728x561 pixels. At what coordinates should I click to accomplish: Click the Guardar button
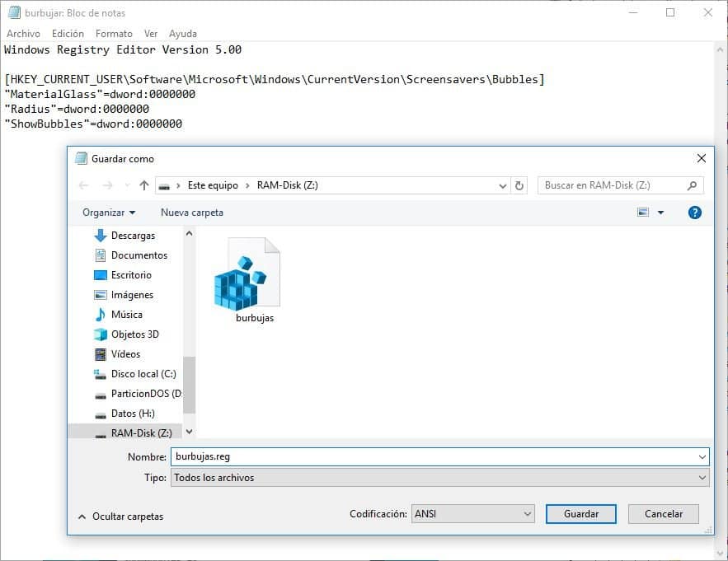(x=580, y=513)
